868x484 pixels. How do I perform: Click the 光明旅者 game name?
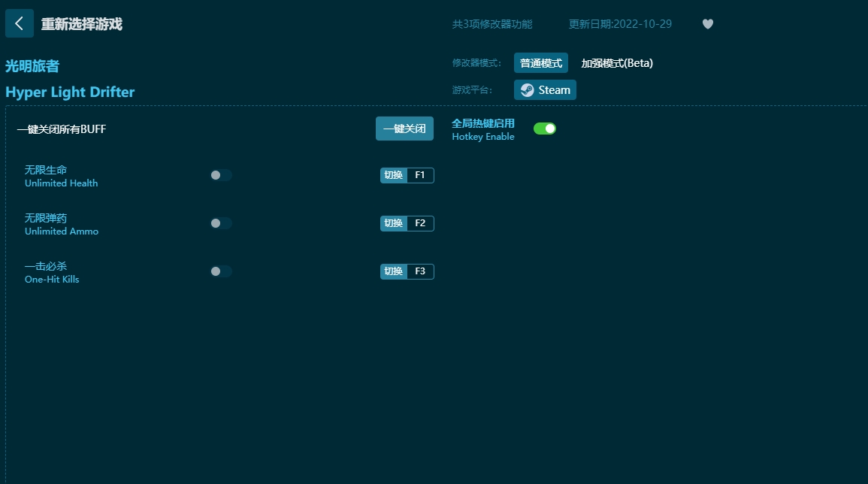tap(32, 66)
